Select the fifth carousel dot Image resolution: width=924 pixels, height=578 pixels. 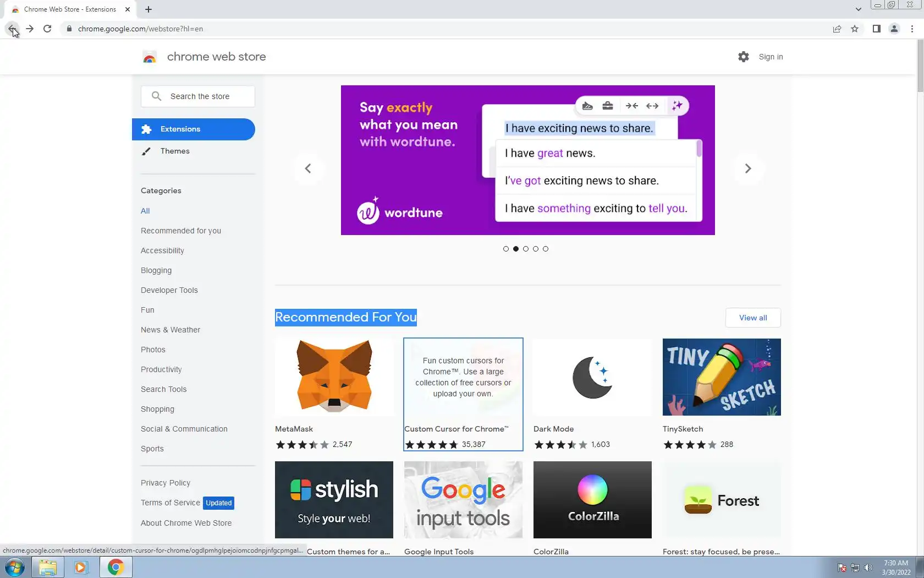coord(546,249)
